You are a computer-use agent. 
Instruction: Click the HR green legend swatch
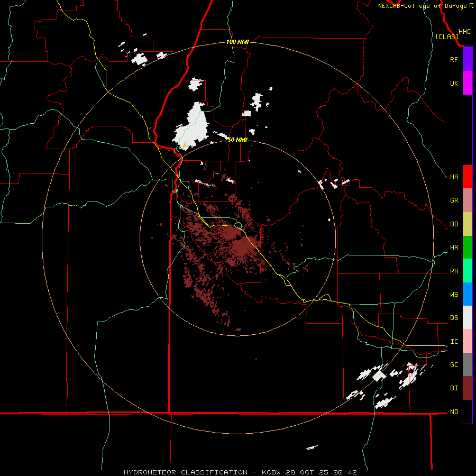coord(467,248)
